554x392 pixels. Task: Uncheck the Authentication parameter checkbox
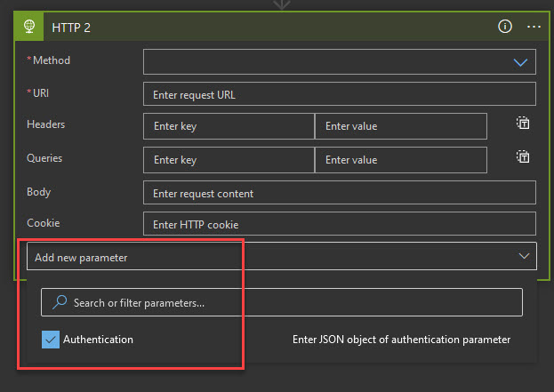point(51,340)
